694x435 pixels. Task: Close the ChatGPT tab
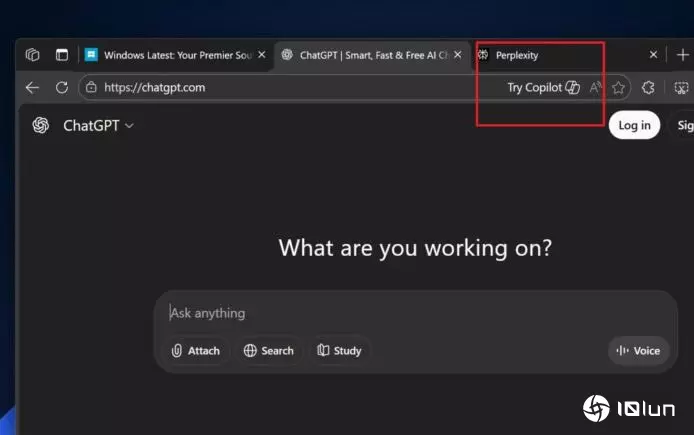tap(458, 54)
